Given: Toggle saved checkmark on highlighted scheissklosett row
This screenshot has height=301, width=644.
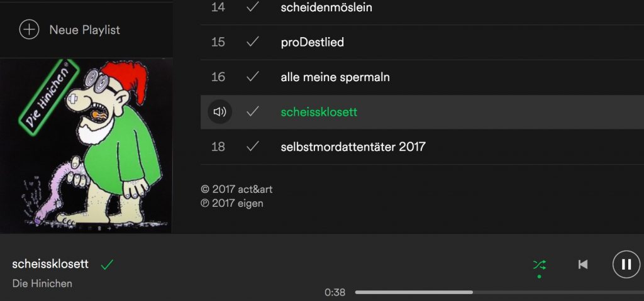Looking at the screenshot, I should click(x=253, y=112).
